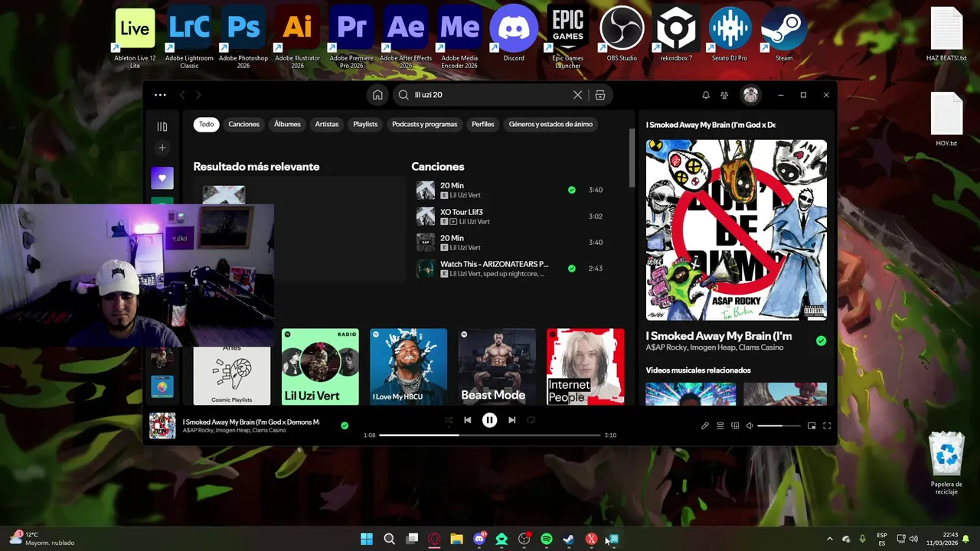Select the Perfiles filter chip
980x551 pixels.
483,124
